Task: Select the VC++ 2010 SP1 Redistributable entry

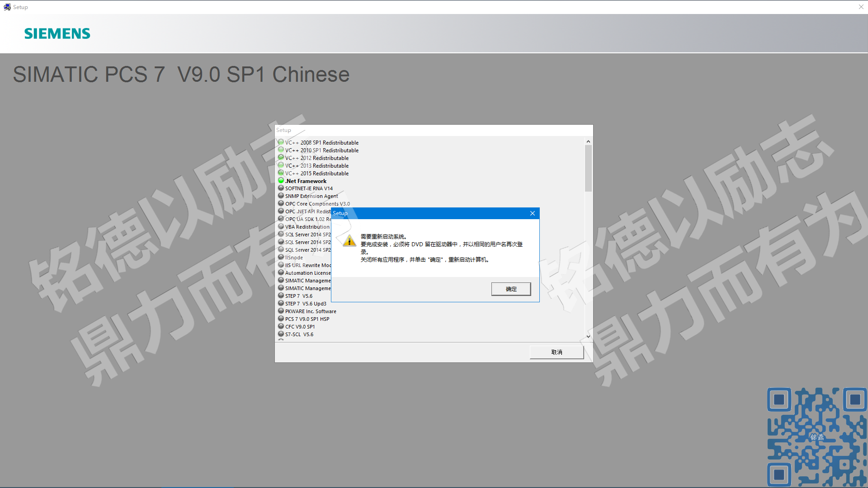Action: (322, 150)
